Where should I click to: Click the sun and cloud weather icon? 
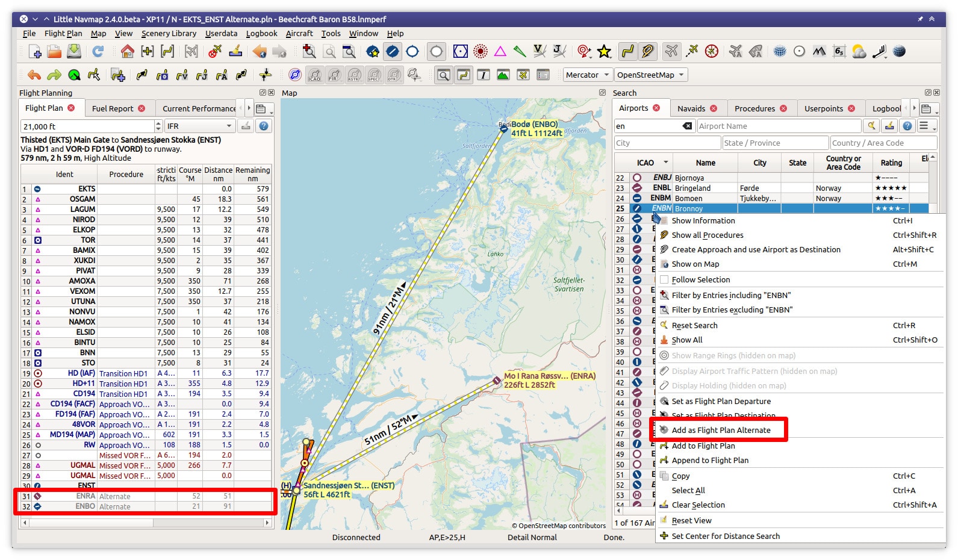tap(859, 52)
